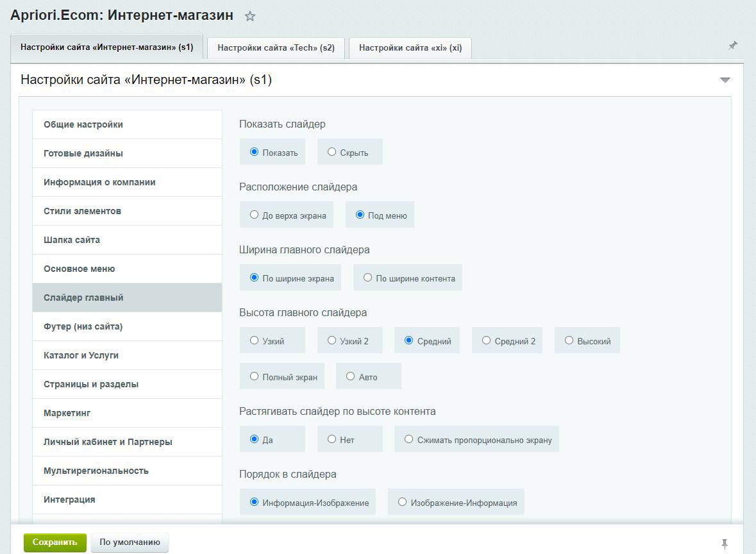
Task: Open Футер (низ сайта) settings
Action: [128, 326]
